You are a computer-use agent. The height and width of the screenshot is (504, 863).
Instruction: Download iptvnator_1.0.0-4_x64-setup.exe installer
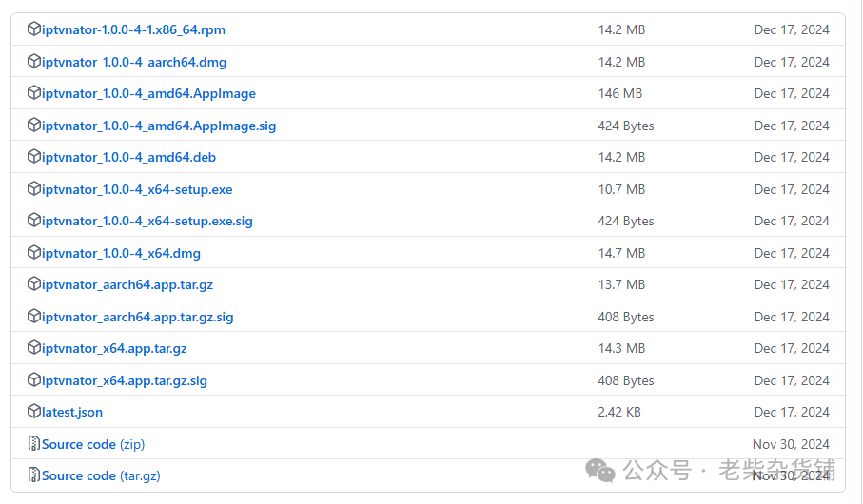(137, 189)
